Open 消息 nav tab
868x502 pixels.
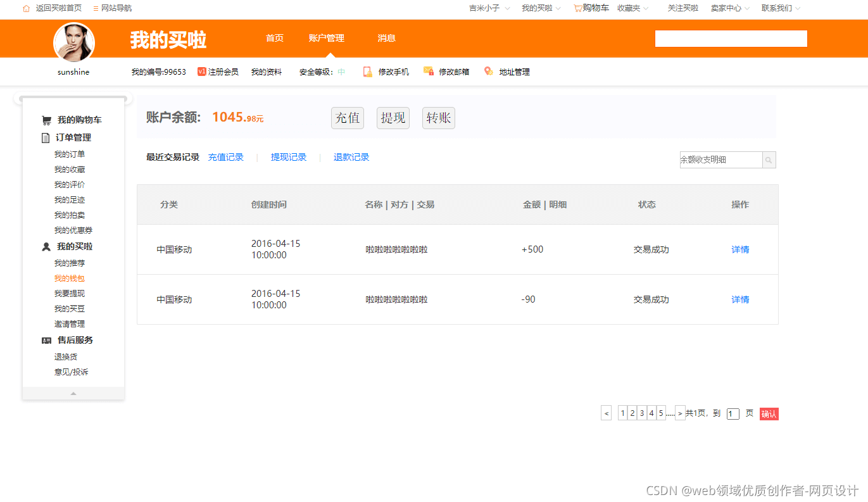click(387, 38)
